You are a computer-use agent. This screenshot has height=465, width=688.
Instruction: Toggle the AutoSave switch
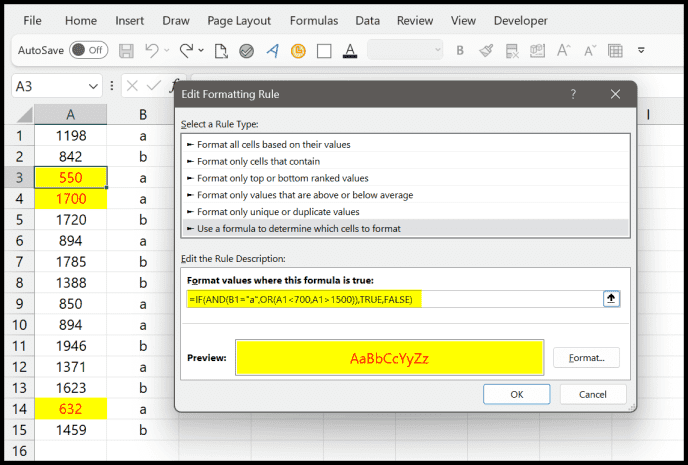(x=91, y=50)
